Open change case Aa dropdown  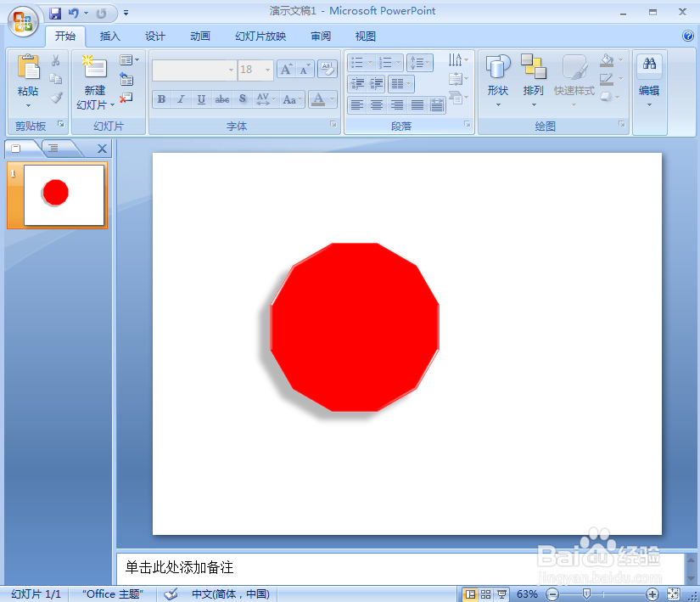pos(293,99)
